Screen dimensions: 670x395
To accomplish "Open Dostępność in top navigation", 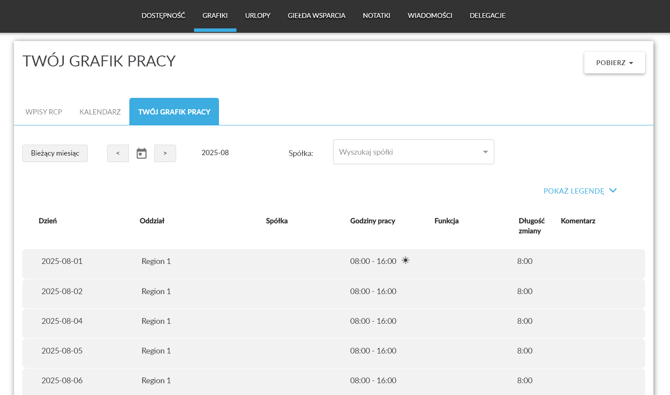I will pos(163,16).
